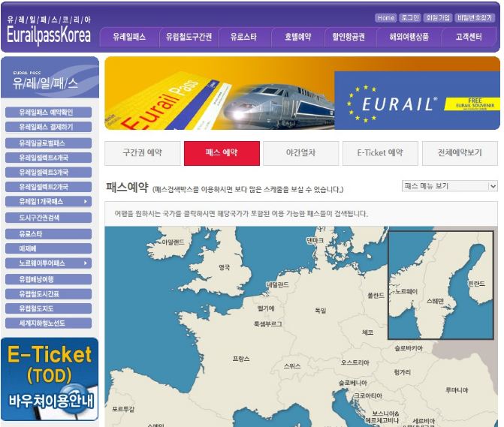Viewport: 504px width, 427px height.
Task: Open the 호텔예약 top menu
Action: [298, 37]
